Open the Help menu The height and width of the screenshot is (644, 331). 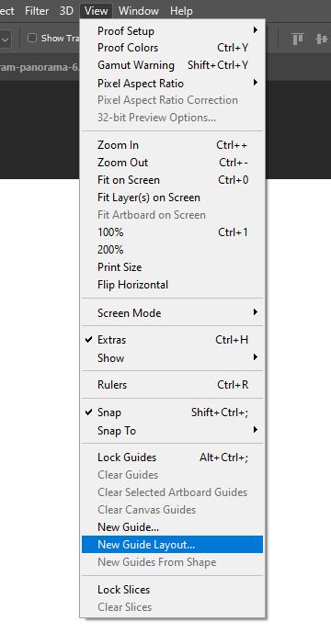[x=181, y=11]
